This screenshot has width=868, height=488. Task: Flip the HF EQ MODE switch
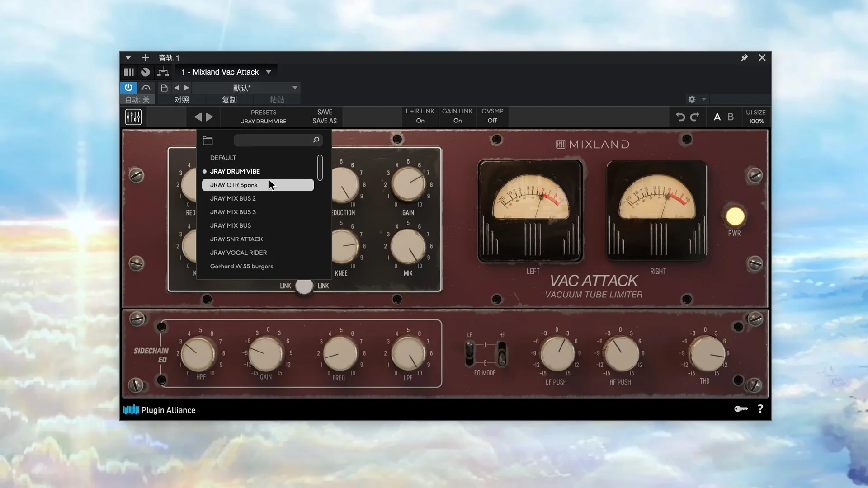502,353
